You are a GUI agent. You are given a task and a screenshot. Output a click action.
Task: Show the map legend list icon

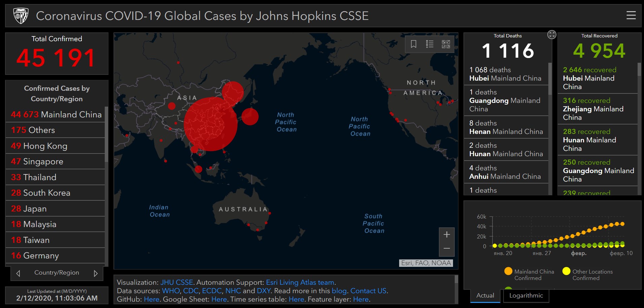tap(430, 44)
